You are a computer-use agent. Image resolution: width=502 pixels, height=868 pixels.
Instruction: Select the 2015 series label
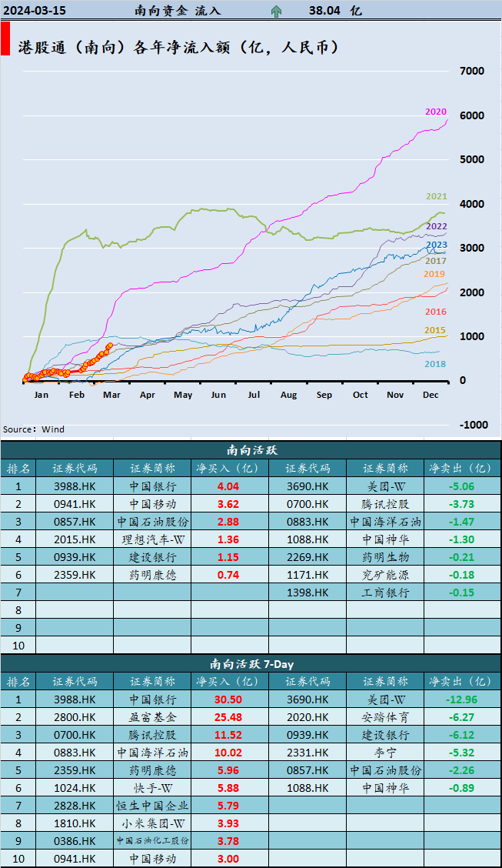[435, 330]
